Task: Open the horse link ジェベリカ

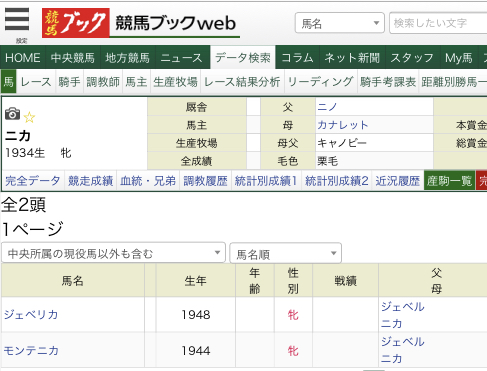Action: pos(31,314)
